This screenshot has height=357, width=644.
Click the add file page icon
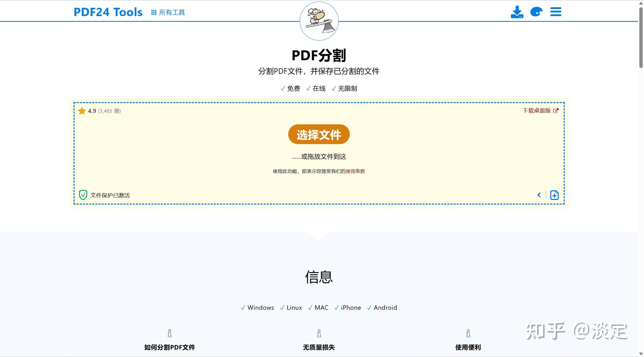coord(554,195)
